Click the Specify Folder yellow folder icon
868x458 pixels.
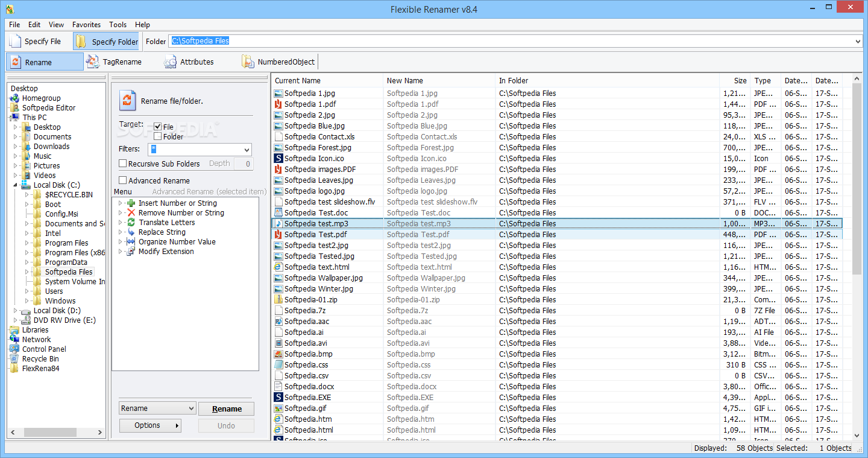coord(81,41)
